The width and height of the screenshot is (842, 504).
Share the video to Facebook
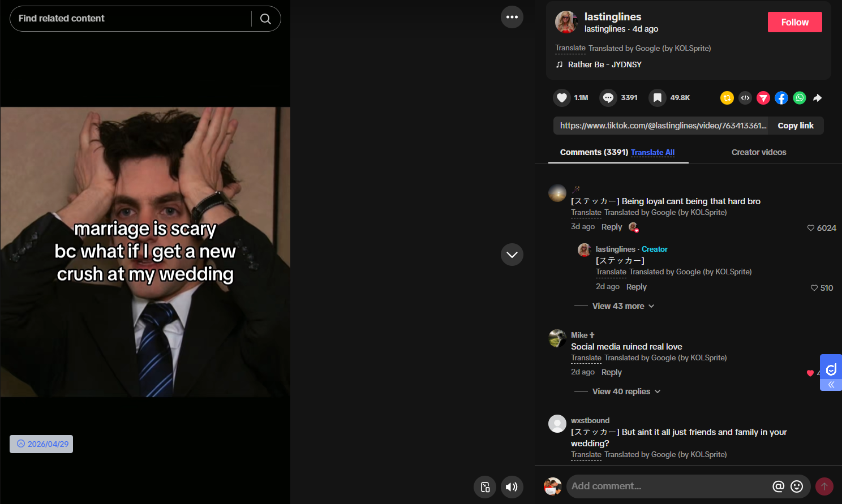pos(781,98)
